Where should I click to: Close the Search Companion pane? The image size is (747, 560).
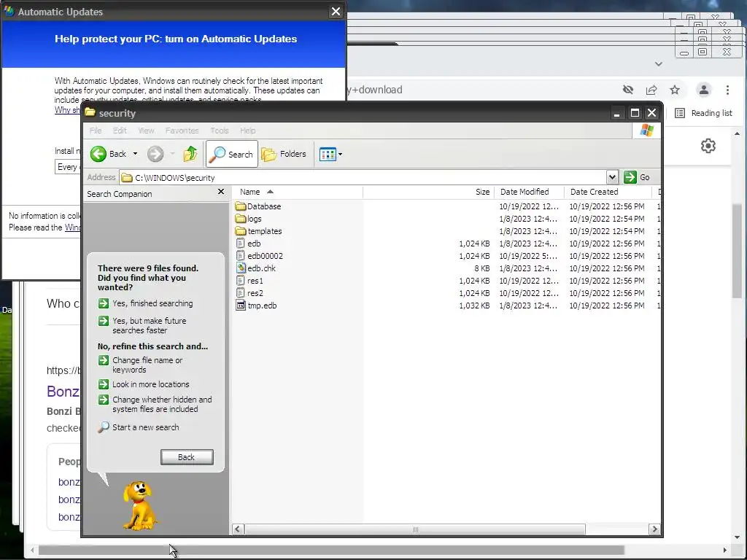[220, 192]
